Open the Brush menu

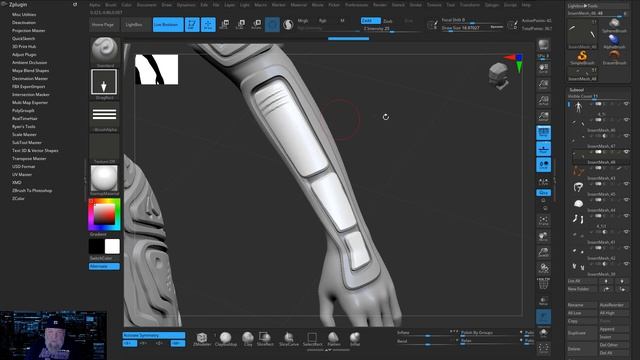coord(111,5)
